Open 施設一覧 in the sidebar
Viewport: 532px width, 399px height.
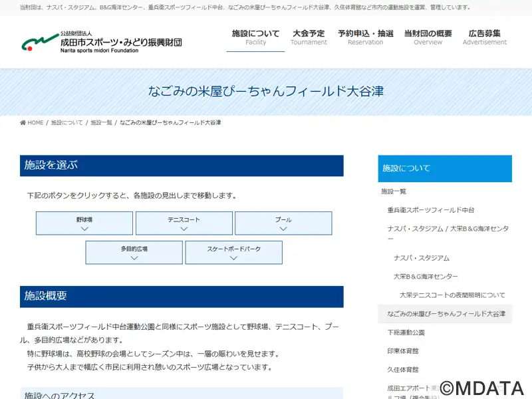394,192
